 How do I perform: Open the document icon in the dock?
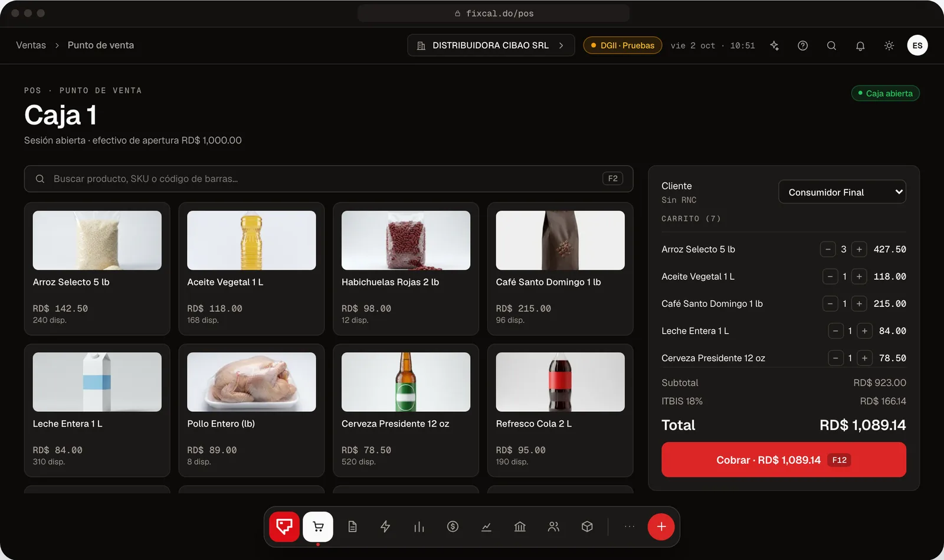[x=352, y=526]
